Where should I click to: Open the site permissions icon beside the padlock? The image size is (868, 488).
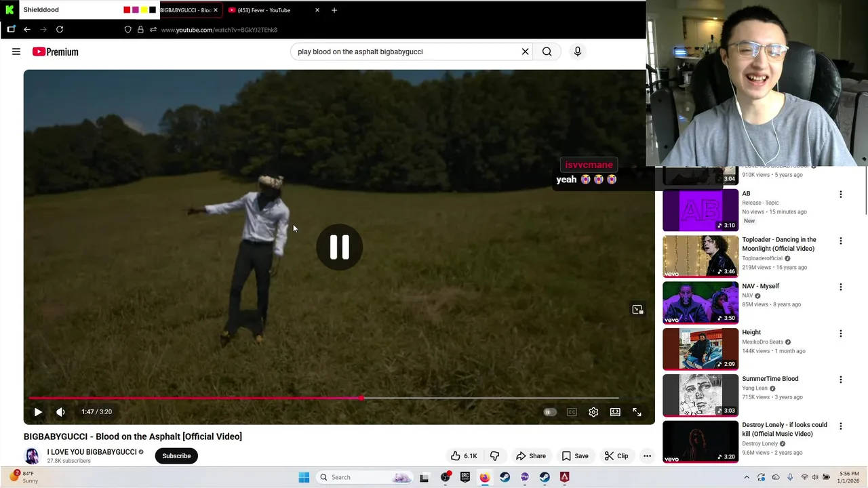click(153, 30)
